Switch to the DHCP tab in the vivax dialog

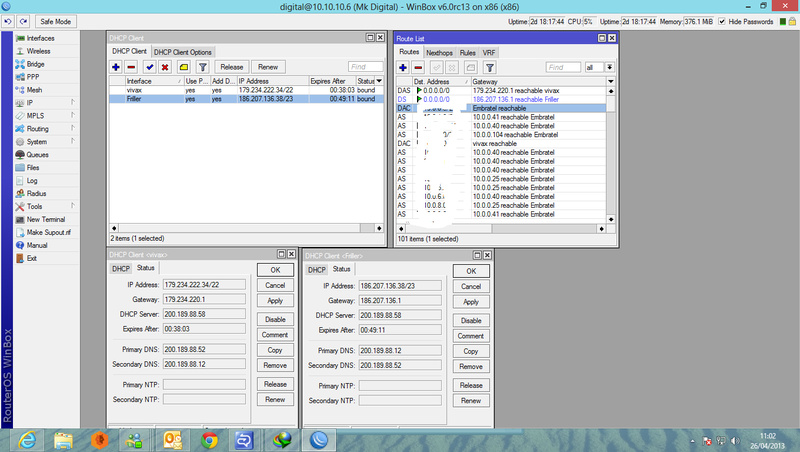pos(121,269)
